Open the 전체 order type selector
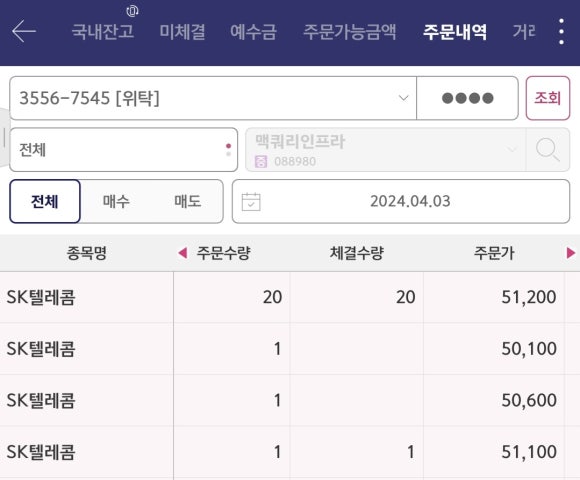Image resolution: width=580 pixels, height=480 pixels. 124,150
